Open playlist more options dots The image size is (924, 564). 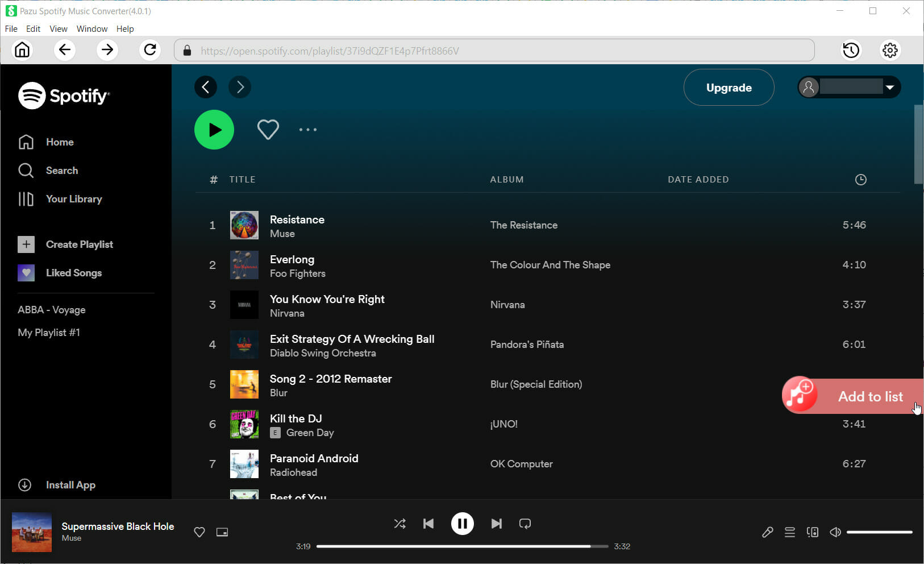308,130
